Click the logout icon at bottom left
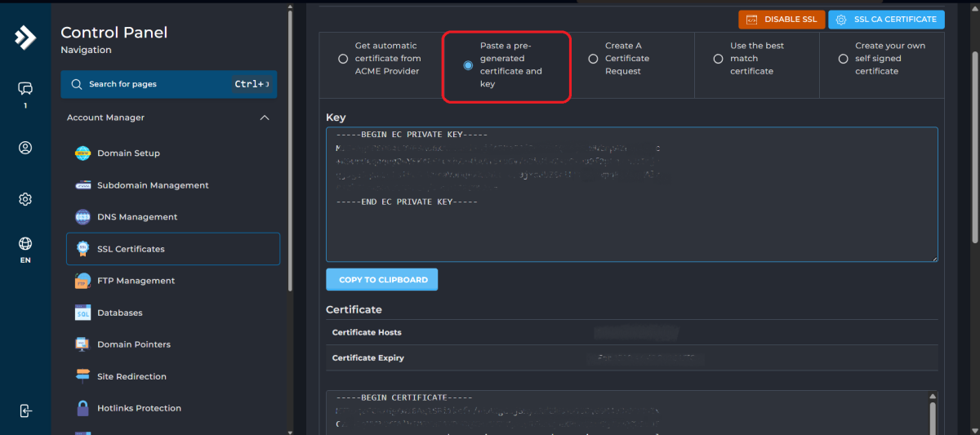Viewport: 980px width, 435px height. [25, 411]
